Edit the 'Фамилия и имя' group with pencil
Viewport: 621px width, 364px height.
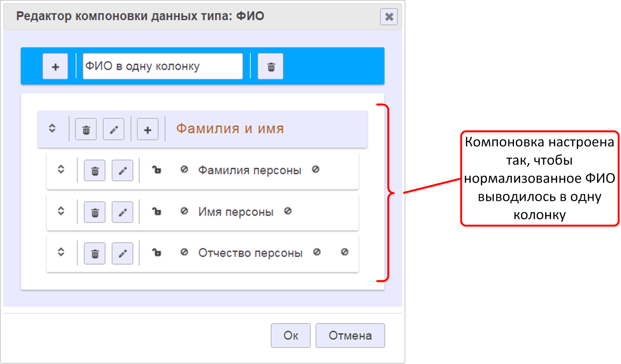point(113,129)
